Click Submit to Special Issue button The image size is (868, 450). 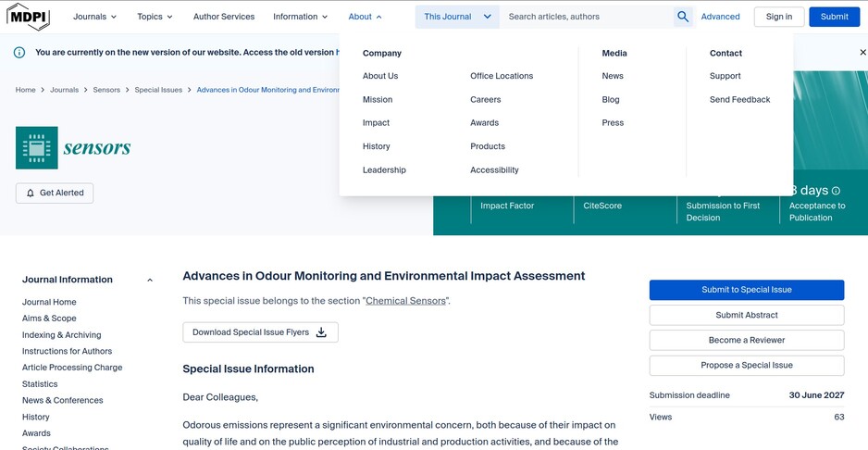click(746, 290)
